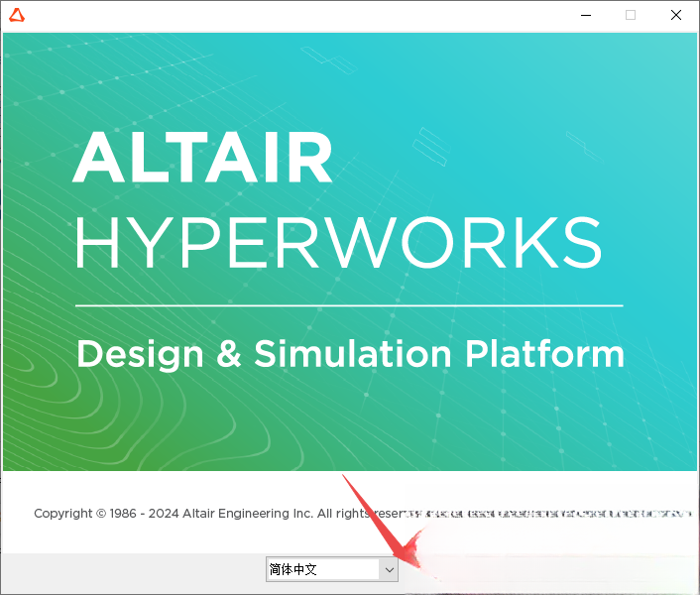Click the 简体中文 language selection field
The height and width of the screenshot is (595, 700).
(x=332, y=569)
